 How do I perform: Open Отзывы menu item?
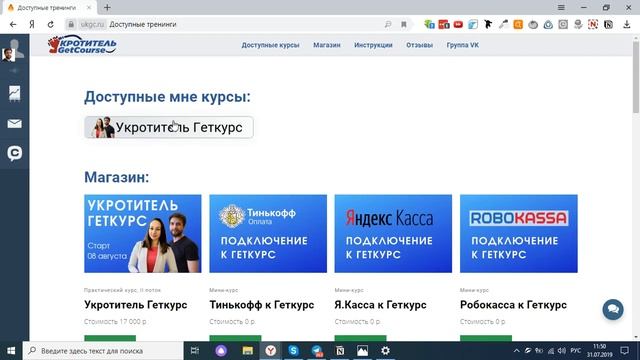[x=419, y=45]
